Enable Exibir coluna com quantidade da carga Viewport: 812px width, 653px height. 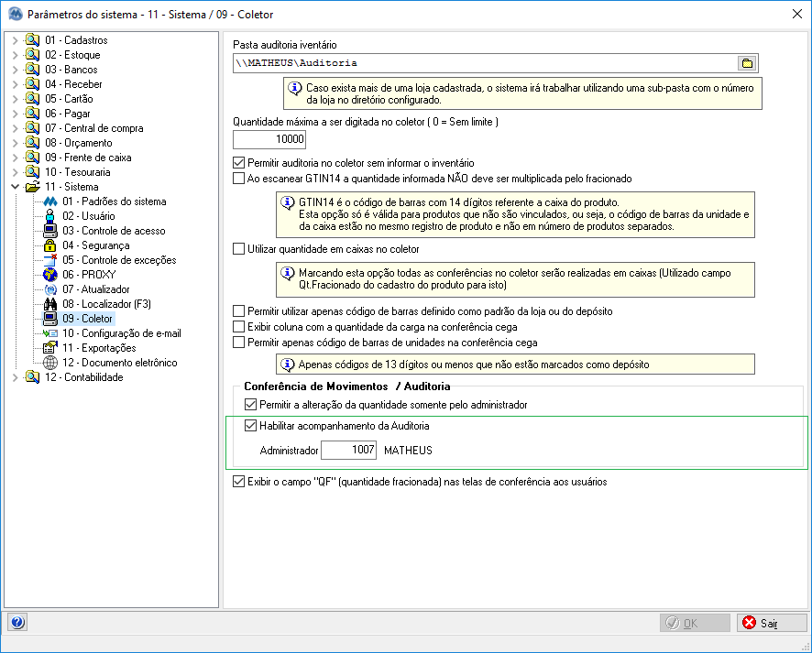[x=238, y=326]
